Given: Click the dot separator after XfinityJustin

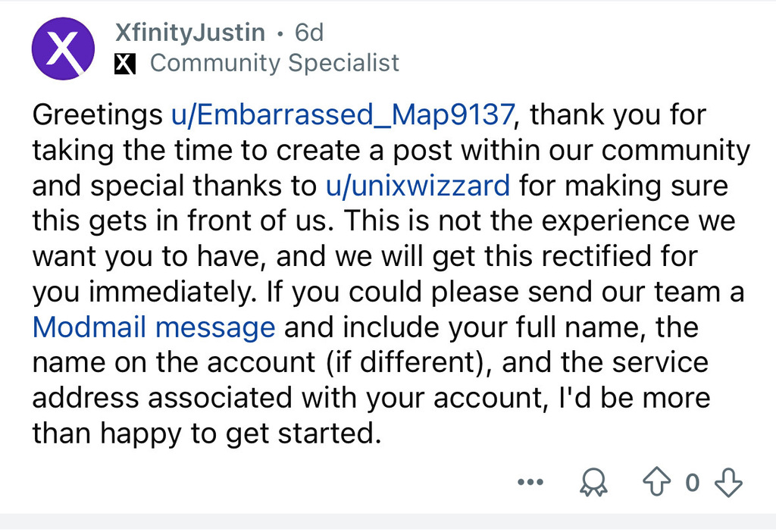Looking at the screenshot, I should [x=280, y=33].
